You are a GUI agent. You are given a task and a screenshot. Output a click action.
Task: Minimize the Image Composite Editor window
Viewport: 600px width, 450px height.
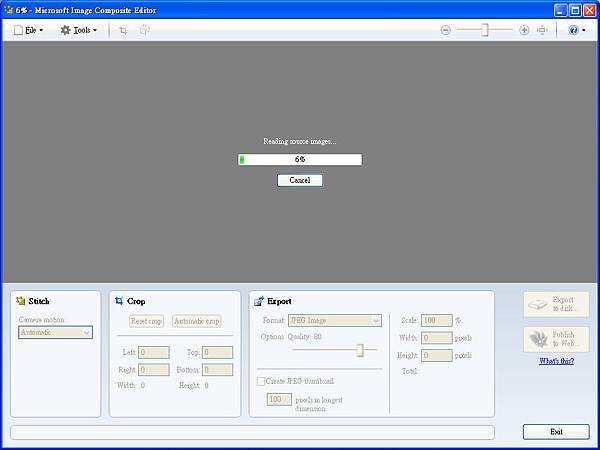pos(561,10)
